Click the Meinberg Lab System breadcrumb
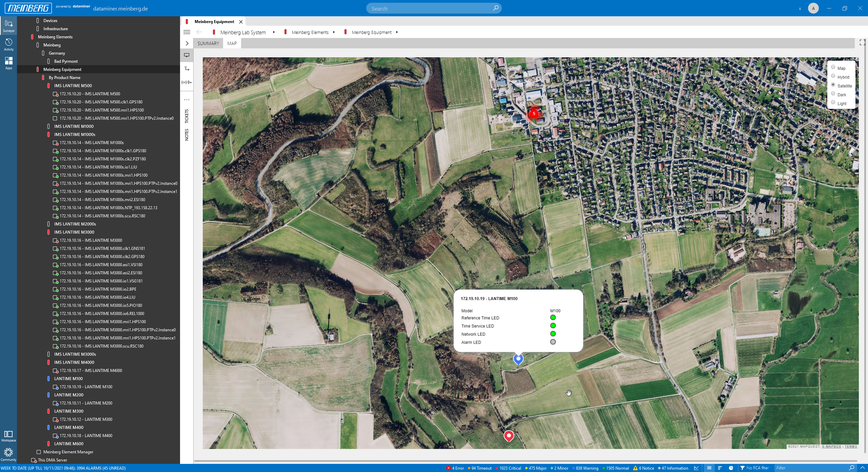 coord(243,32)
